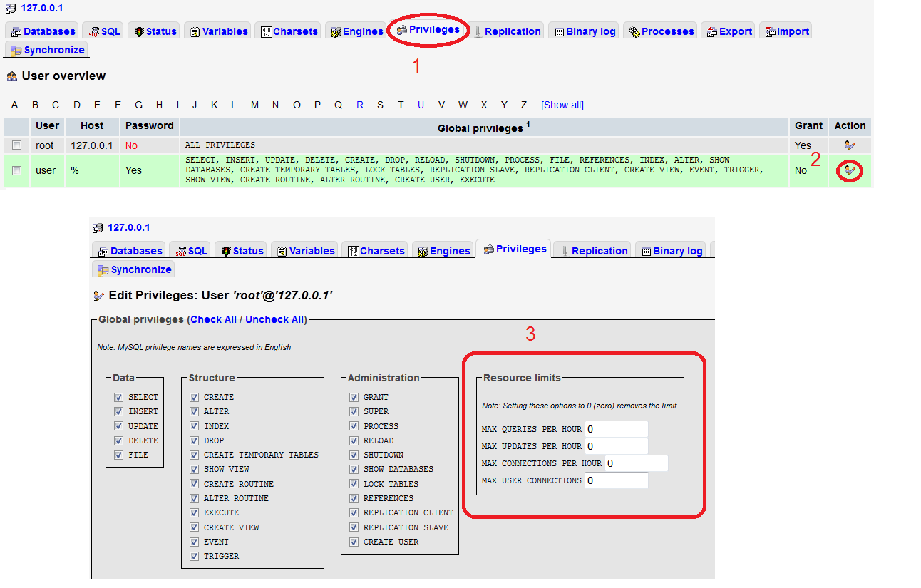The height and width of the screenshot is (588, 921).
Task: Uncheck the SELECT data privilege
Action: tap(118, 397)
